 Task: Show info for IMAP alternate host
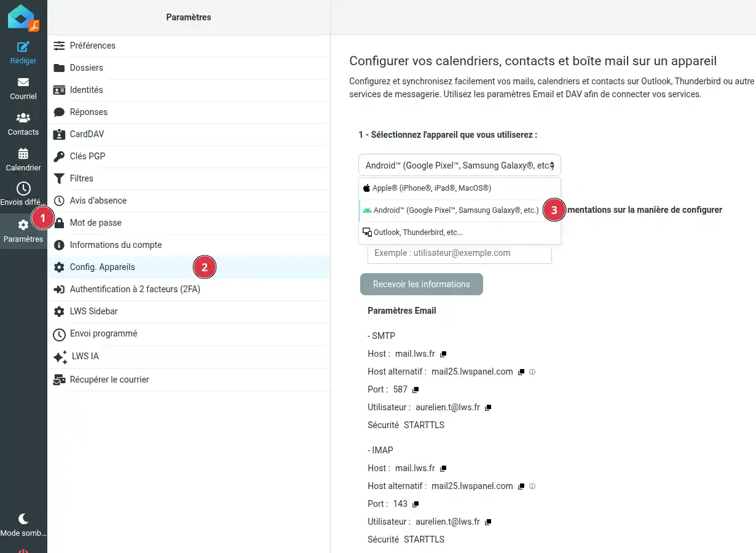(532, 487)
